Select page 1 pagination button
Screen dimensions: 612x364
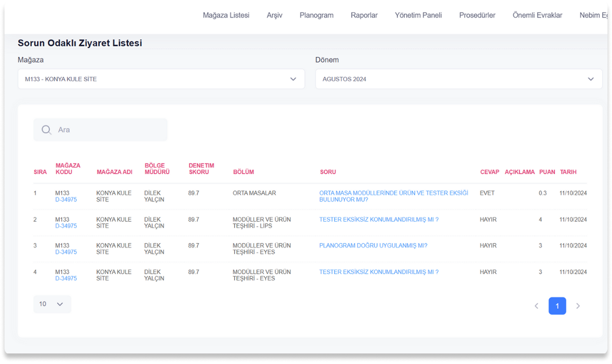(x=557, y=306)
